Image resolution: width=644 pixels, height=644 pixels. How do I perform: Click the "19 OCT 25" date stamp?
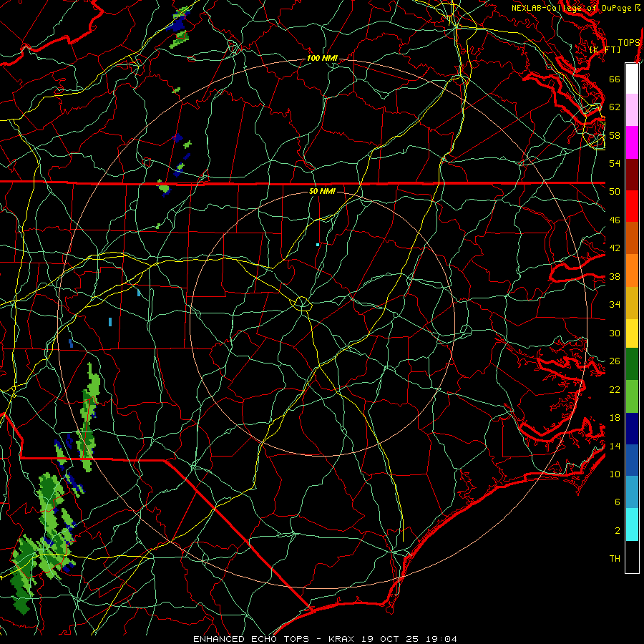pos(390,639)
